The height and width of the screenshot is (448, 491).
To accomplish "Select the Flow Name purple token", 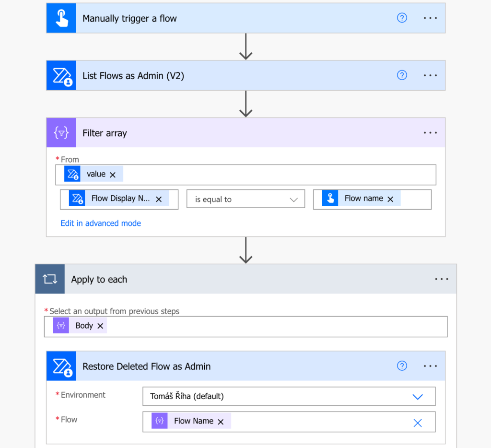I will coord(191,421).
